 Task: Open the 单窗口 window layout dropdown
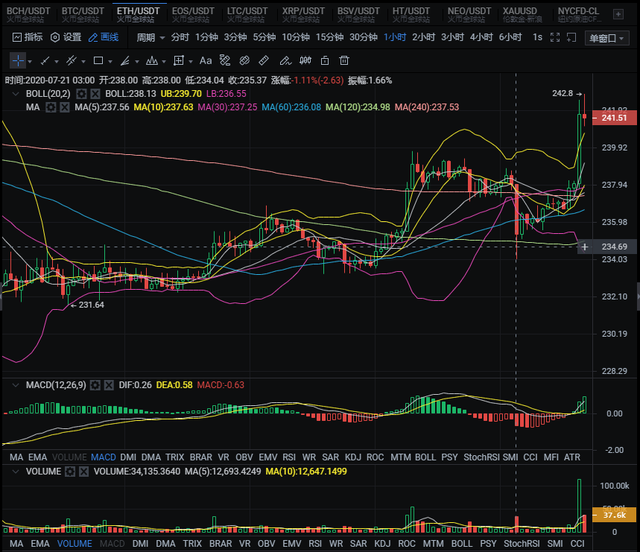pos(607,38)
